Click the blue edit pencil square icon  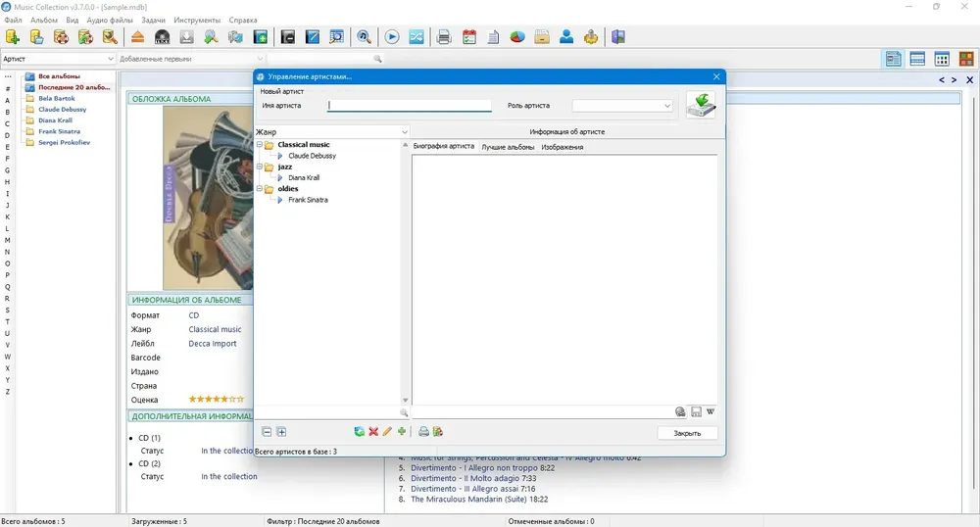(313, 37)
